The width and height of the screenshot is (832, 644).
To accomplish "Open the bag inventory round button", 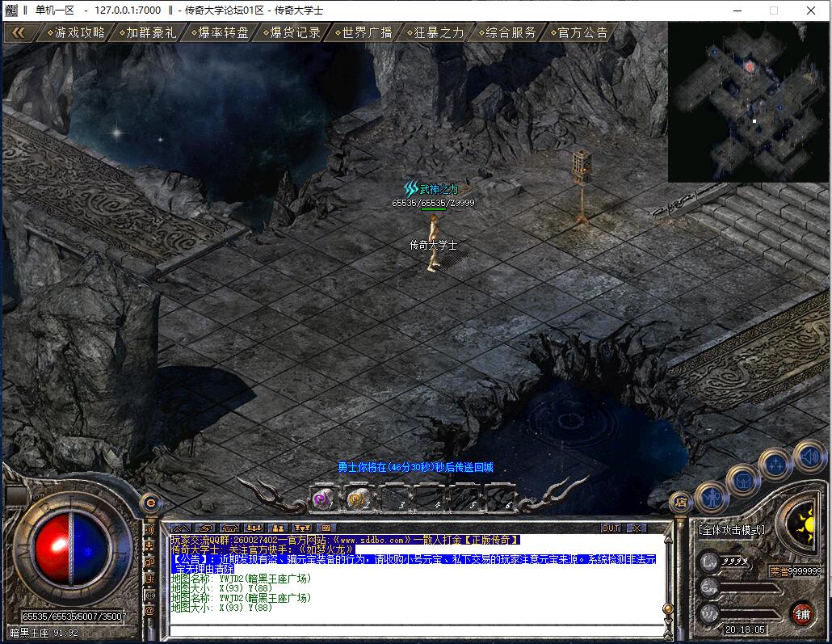I will pyautogui.click(x=743, y=481).
